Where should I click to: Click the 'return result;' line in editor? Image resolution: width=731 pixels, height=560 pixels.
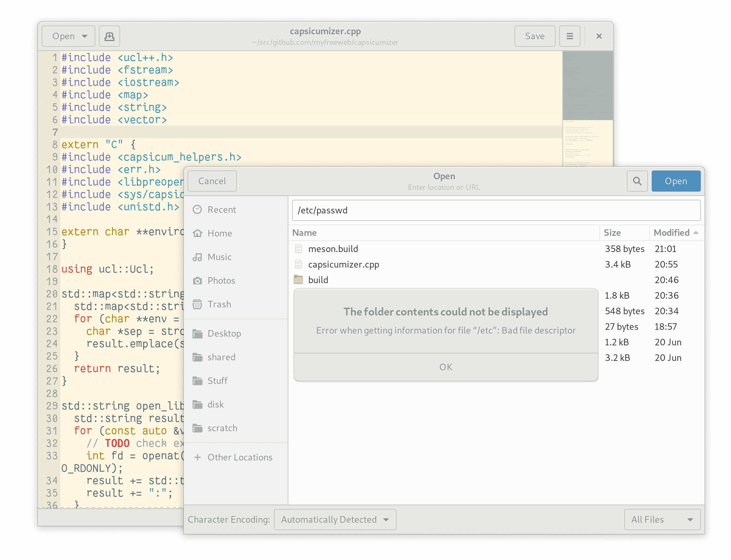[x=117, y=368]
